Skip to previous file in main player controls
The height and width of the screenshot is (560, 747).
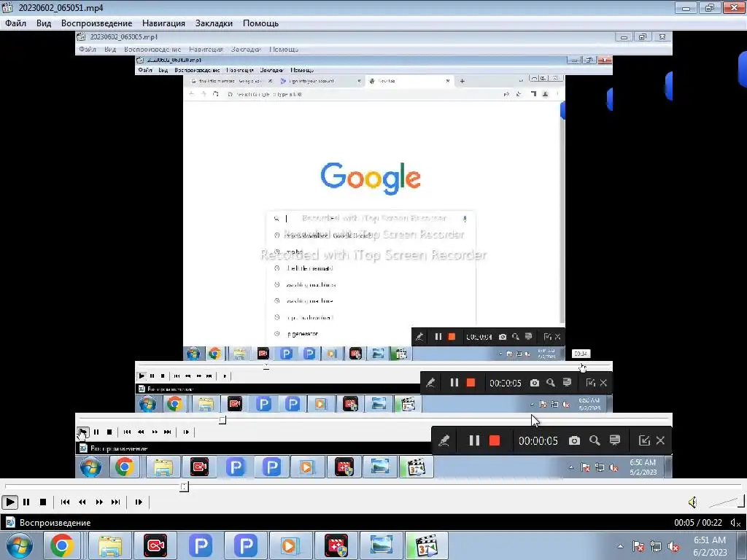(x=65, y=502)
